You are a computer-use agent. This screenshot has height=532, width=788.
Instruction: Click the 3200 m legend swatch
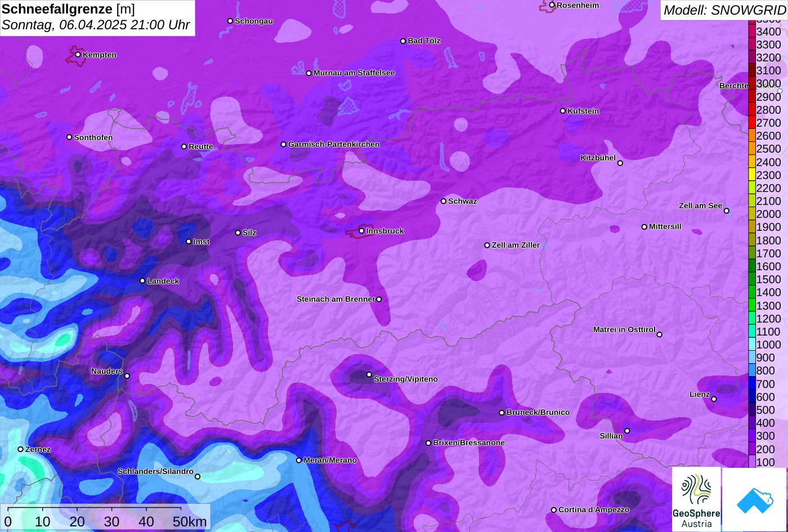point(752,57)
